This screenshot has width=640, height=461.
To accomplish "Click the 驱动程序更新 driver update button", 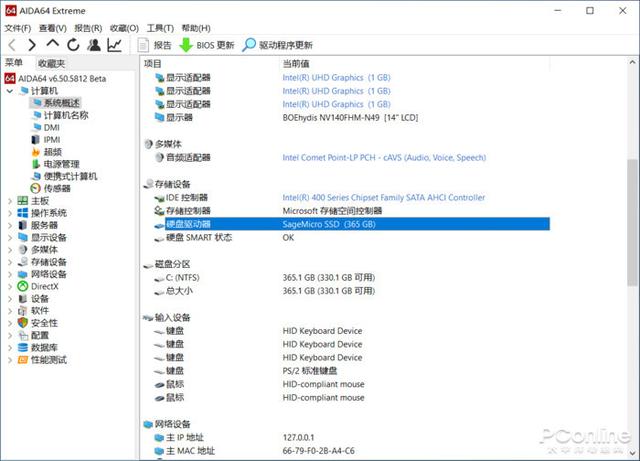I will 278,45.
